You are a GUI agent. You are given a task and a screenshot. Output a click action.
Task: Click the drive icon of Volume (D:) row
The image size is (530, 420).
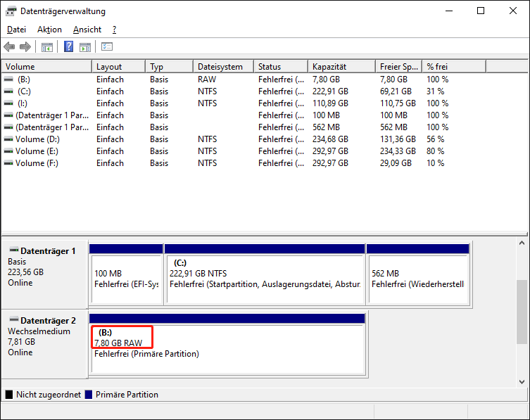(x=8, y=139)
